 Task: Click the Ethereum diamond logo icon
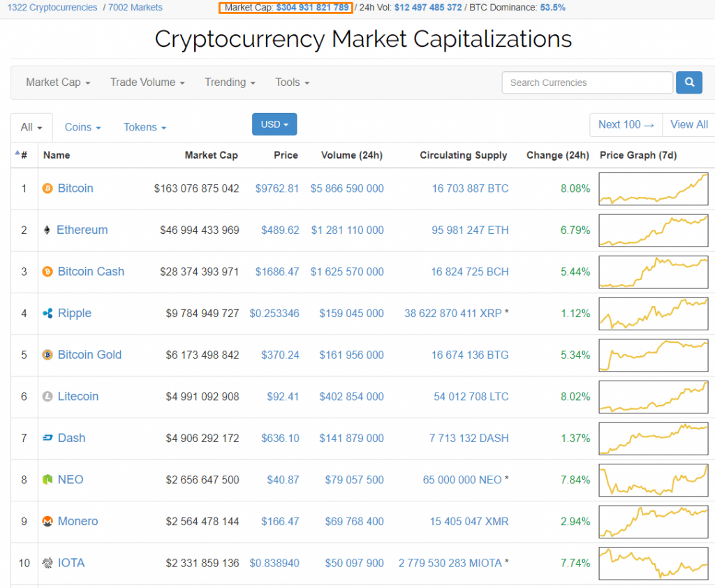[47, 230]
